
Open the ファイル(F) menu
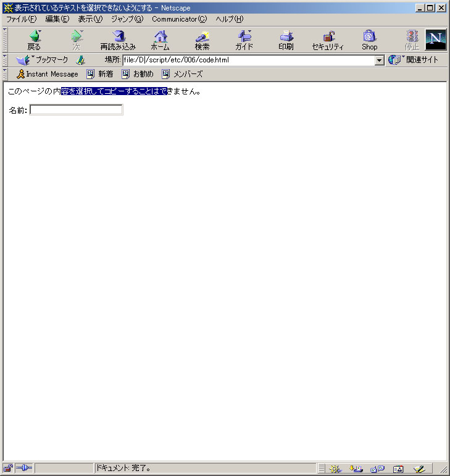pyautogui.click(x=21, y=19)
